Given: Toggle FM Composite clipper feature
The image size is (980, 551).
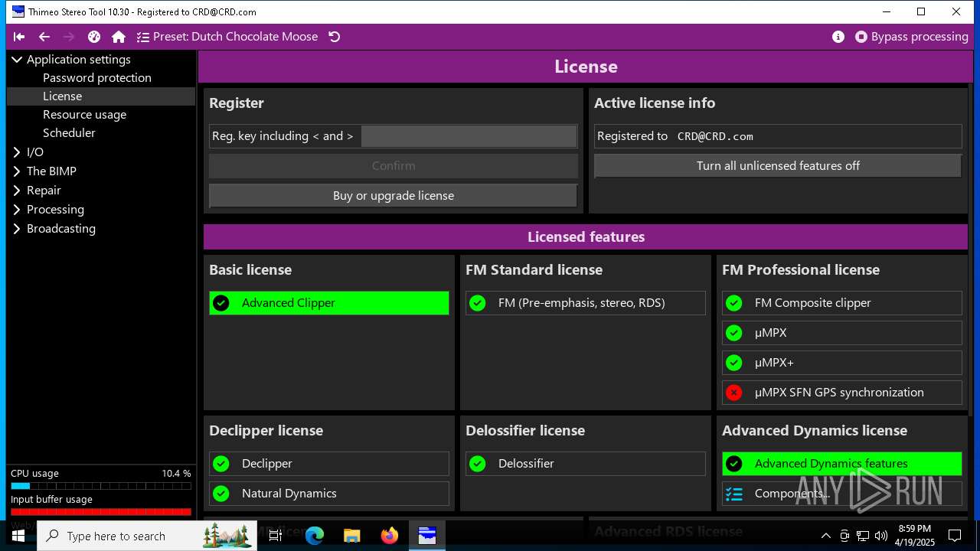Looking at the screenshot, I should pos(842,303).
